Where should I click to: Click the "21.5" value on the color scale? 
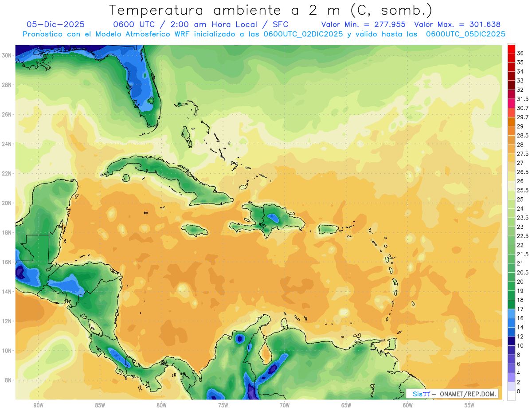(x=523, y=254)
